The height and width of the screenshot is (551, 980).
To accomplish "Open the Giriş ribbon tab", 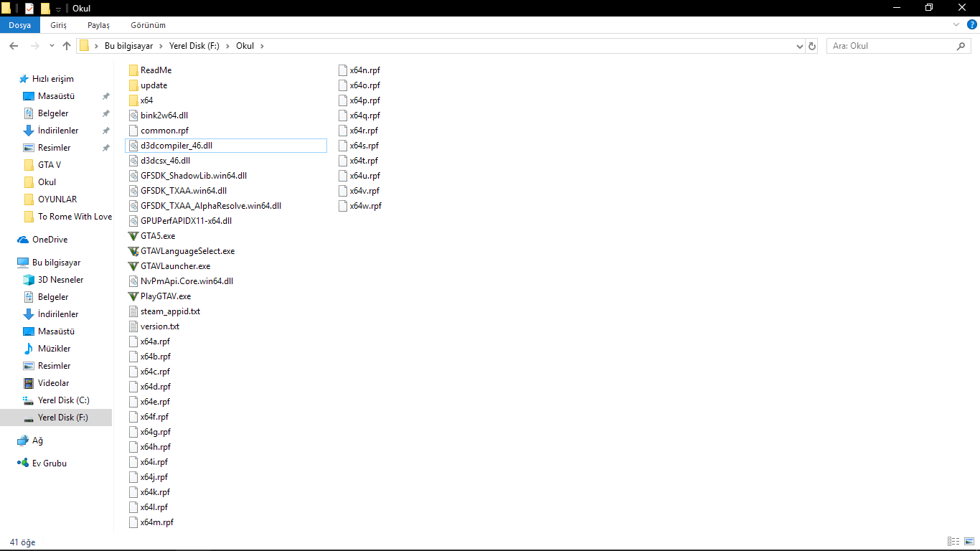I will point(59,25).
